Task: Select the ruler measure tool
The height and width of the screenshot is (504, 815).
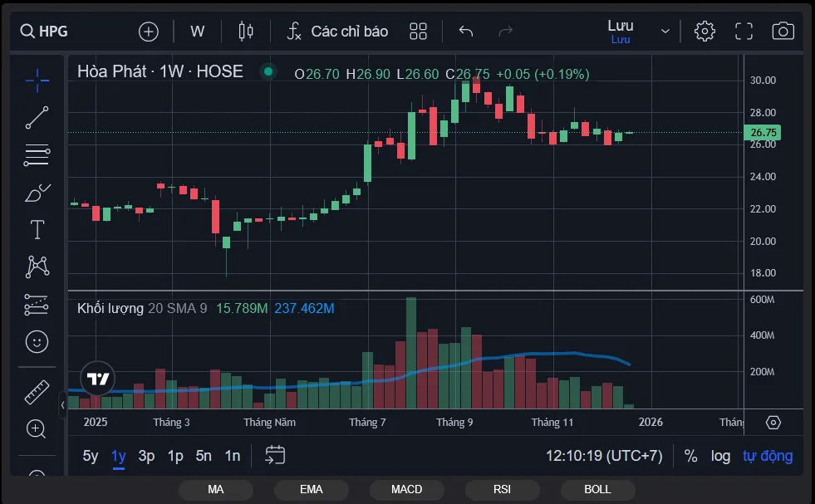Action: pyautogui.click(x=37, y=392)
